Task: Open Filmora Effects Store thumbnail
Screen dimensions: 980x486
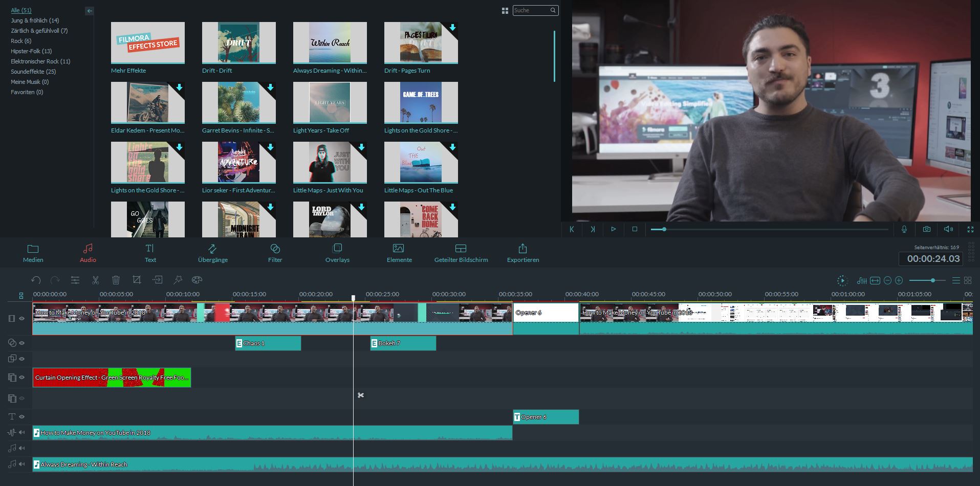Action: pyautogui.click(x=148, y=42)
